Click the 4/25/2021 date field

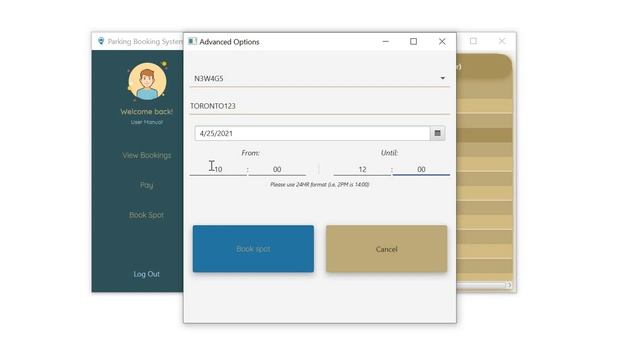click(312, 133)
